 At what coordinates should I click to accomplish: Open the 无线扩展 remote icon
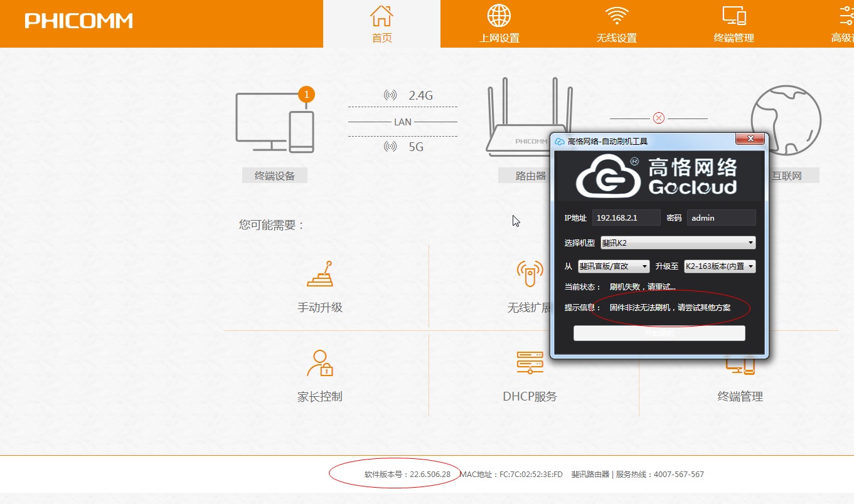530,274
